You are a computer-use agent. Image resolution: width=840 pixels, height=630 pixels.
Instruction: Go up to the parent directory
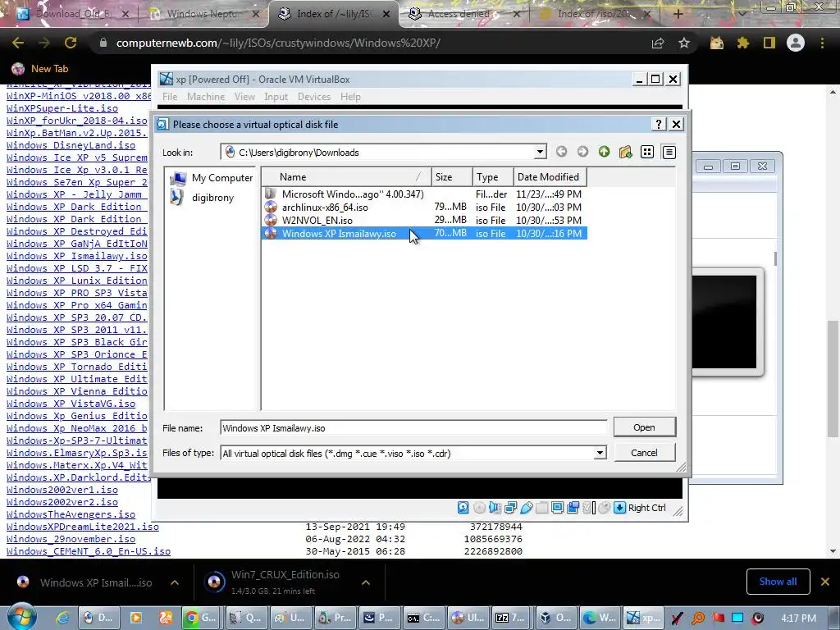[604, 152]
